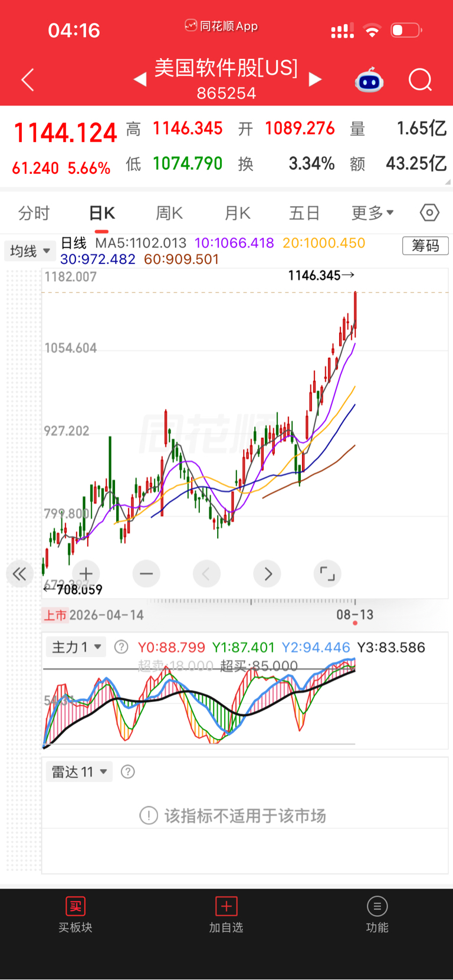The image size is (453, 980).
Task: Tap the back arrow in the header
Action: (x=28, y=80)
